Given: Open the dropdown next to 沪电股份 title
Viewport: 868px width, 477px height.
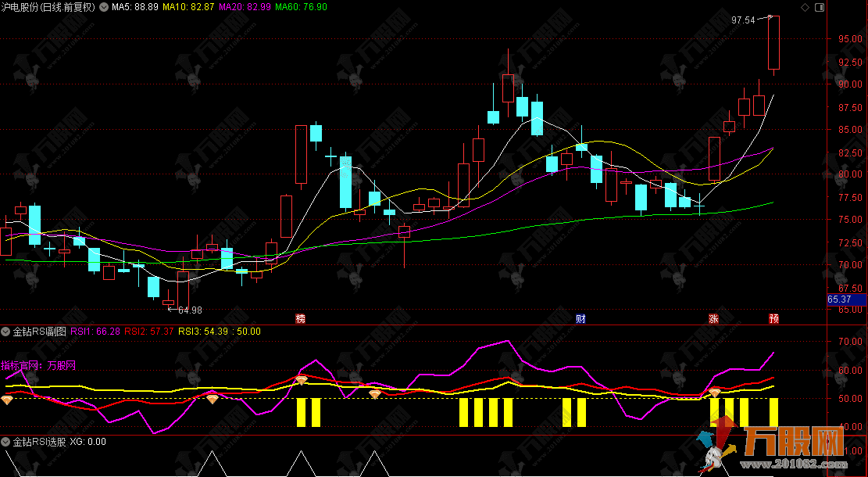Looking at the screenshot, I should [103, 7].
